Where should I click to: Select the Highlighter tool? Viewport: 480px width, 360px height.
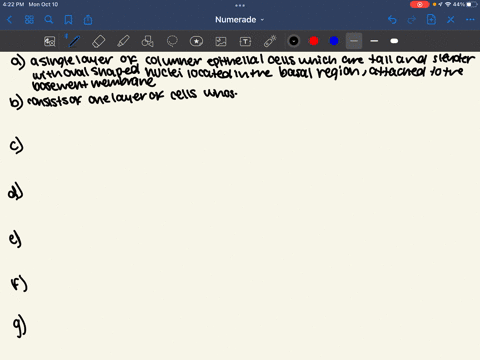123,41
